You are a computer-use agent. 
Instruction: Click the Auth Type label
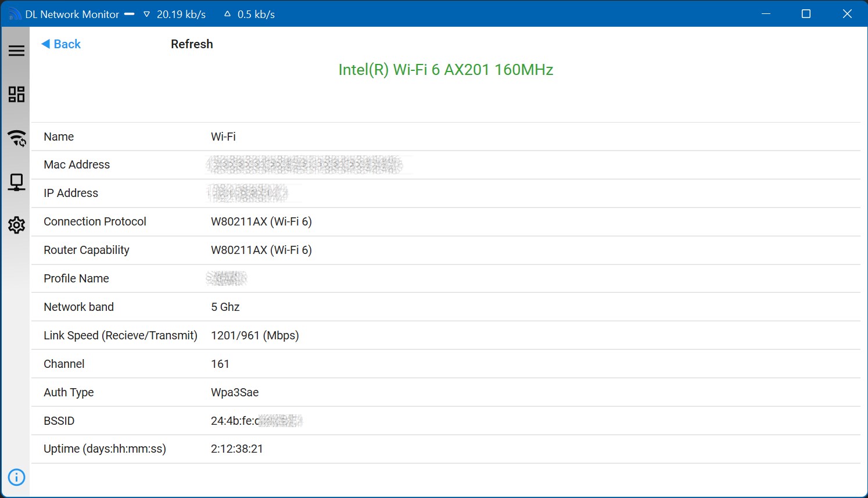(x=69, y=392)
